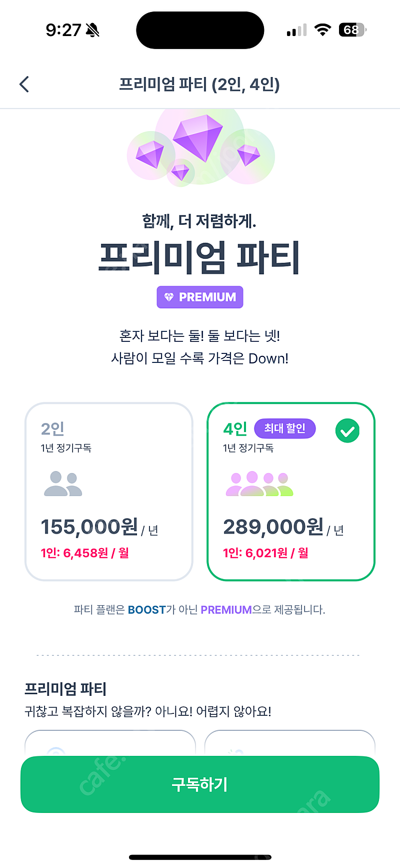This screenshot has width=400, height=868.
Task: Tap the battery indicator showing 68
Action: (x=352, y=30)
